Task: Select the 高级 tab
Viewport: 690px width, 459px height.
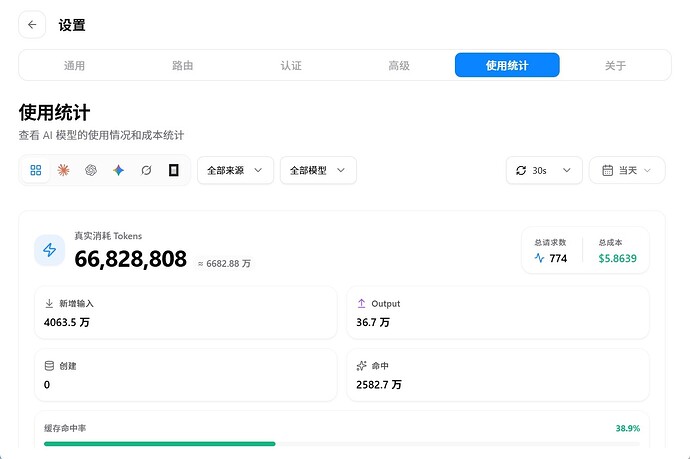Action: tap(399, 66)
